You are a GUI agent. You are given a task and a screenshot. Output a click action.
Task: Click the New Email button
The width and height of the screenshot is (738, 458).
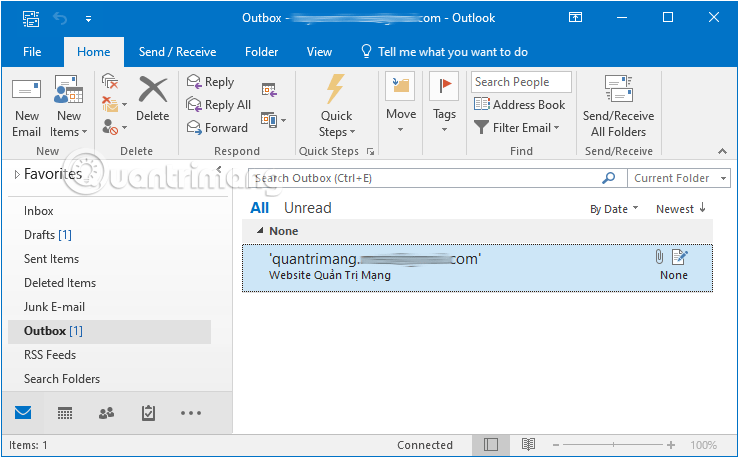(x=26, y=107)
